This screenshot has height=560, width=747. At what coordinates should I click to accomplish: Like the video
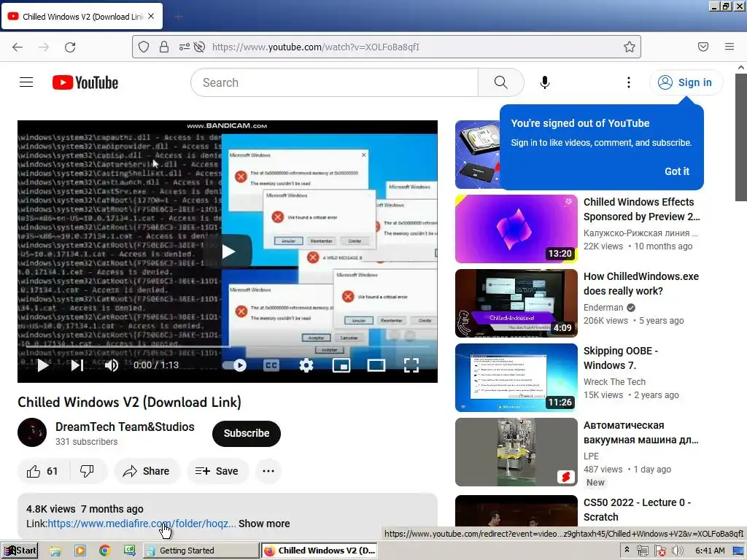[43, 471]
